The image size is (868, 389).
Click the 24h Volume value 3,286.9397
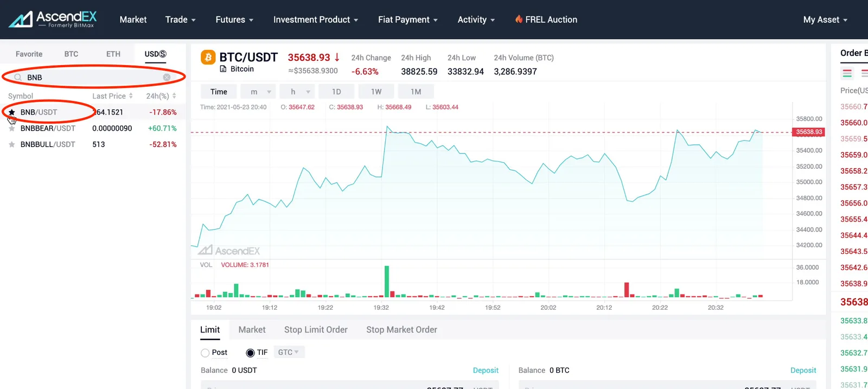coord(515,72)
